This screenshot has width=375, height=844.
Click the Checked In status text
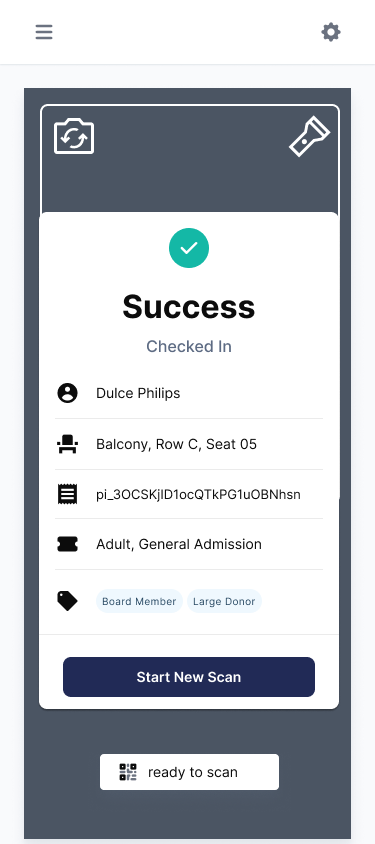point(189,346)
